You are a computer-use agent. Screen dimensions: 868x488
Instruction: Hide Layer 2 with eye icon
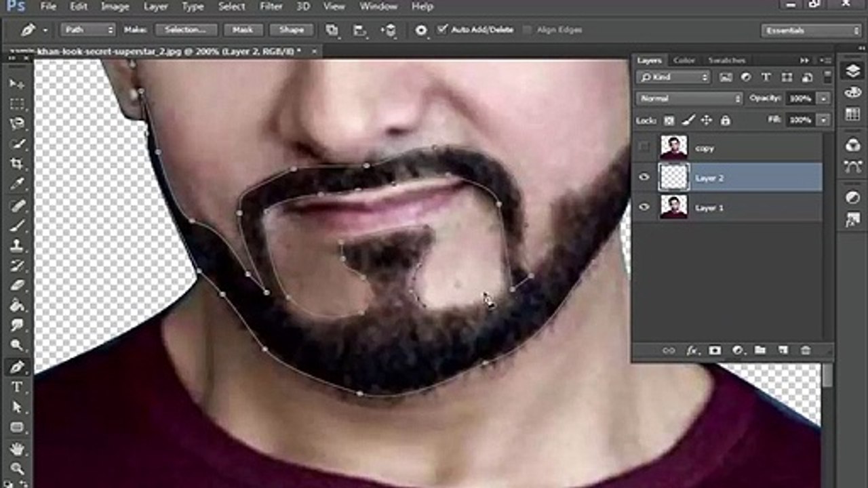tap(644, 178)
